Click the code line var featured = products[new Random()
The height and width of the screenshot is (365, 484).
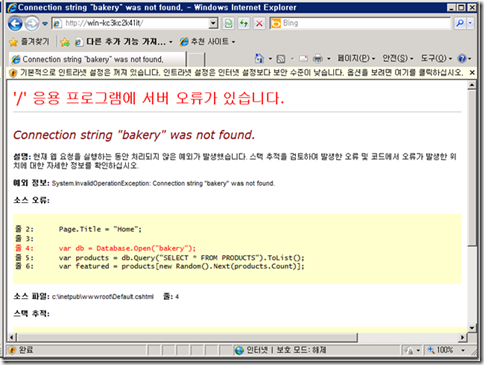click(181, 266)
